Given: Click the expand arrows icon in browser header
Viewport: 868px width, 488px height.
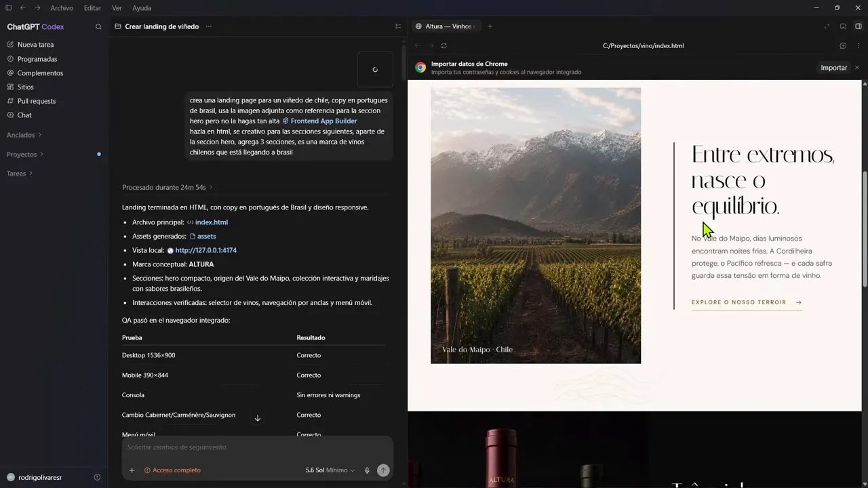Looking at the screenshot, I should tap(827, 26).
